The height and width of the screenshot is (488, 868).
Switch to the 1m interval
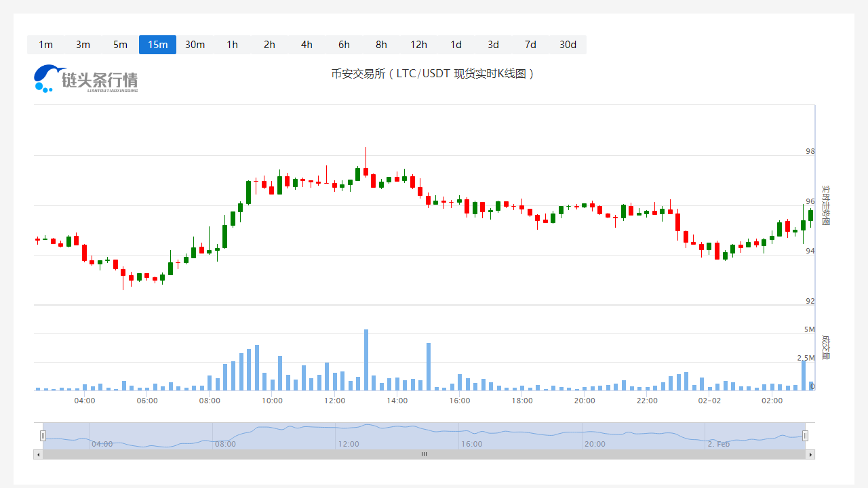(x=45, y=45)
